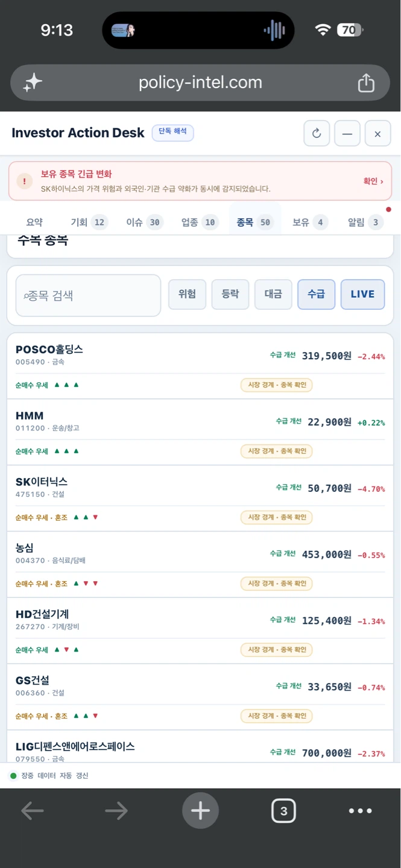Collapse the desk with the minus button
The width and height of the screenshot is (401, 868).
click(347, 134)
